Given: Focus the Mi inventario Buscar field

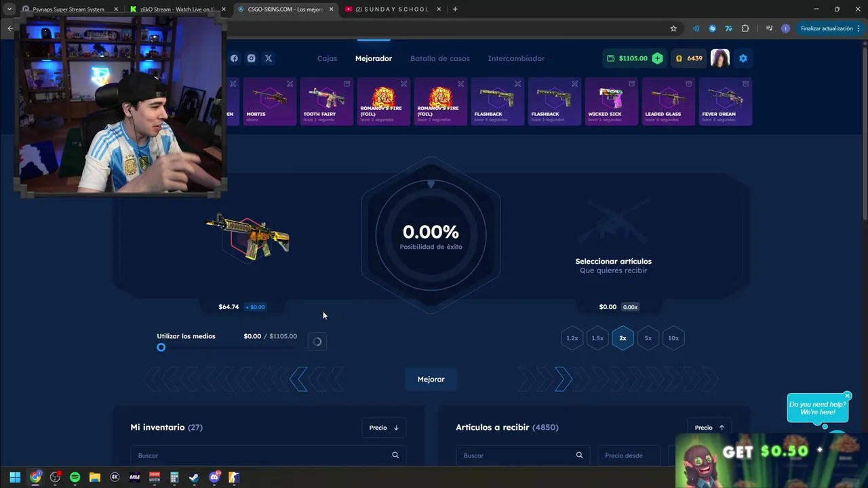Looking at the screenshot, I should point(269,455).
